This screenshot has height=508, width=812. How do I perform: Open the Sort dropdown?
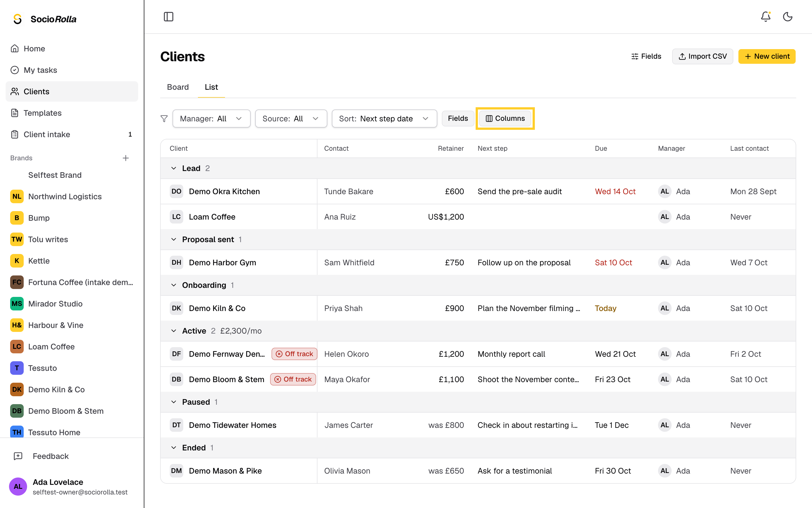[x=384, y=119]
